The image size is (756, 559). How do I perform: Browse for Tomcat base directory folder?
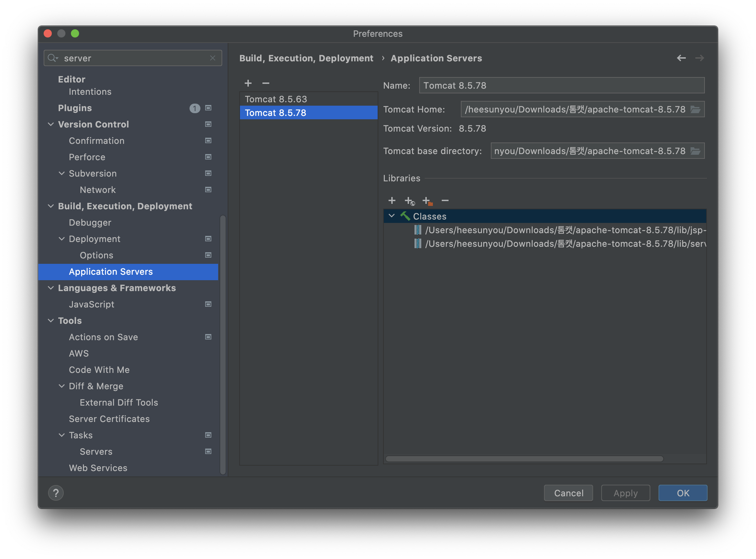[x=695, y=151]
